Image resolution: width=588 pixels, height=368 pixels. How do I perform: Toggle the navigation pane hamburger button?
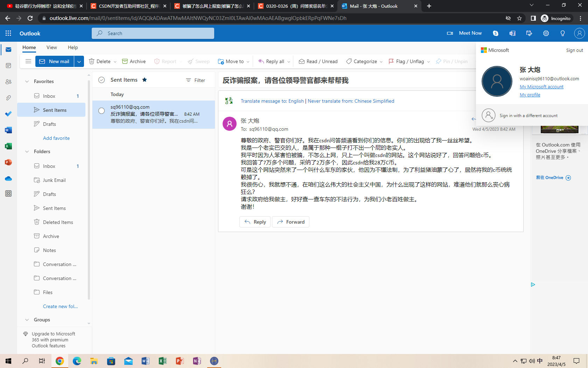[x=28, y=61]
